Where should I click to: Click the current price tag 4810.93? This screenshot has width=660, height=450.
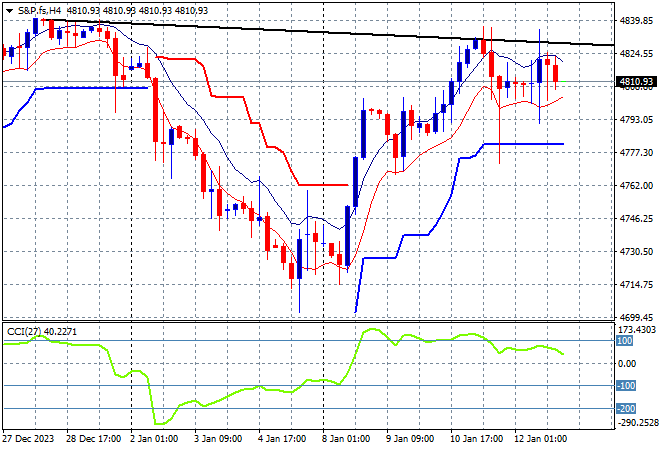(x=635, y=82)
